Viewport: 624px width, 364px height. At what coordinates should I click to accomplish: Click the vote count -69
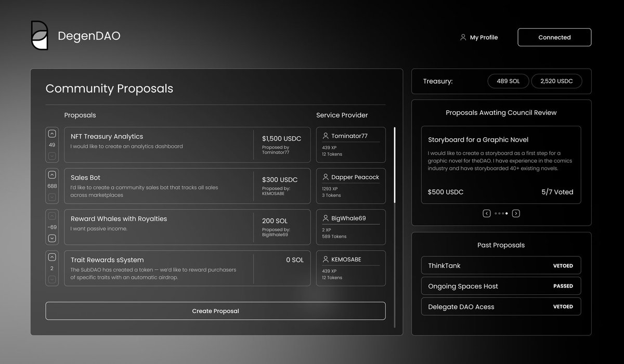52,227
